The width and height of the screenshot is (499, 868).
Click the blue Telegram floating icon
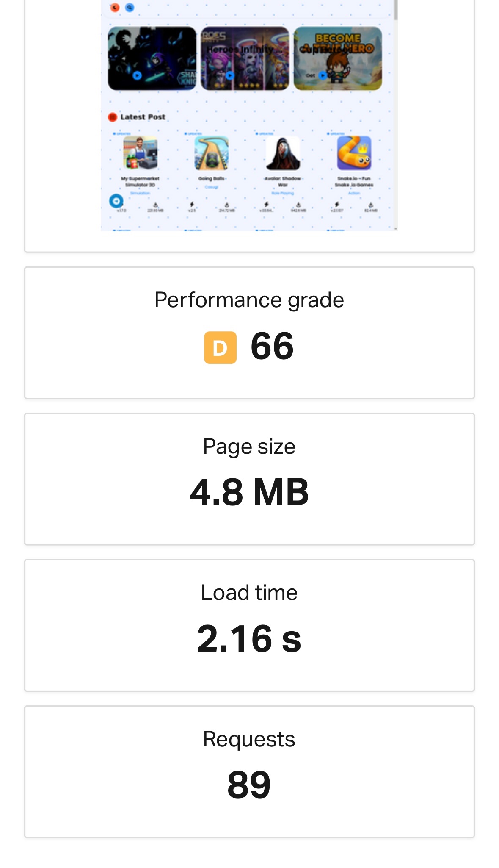(116, 201)
